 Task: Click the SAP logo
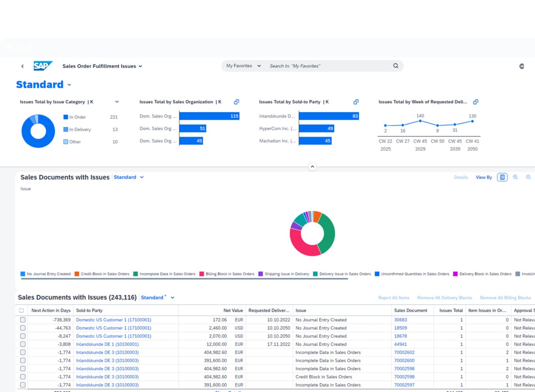coord(43,66)
